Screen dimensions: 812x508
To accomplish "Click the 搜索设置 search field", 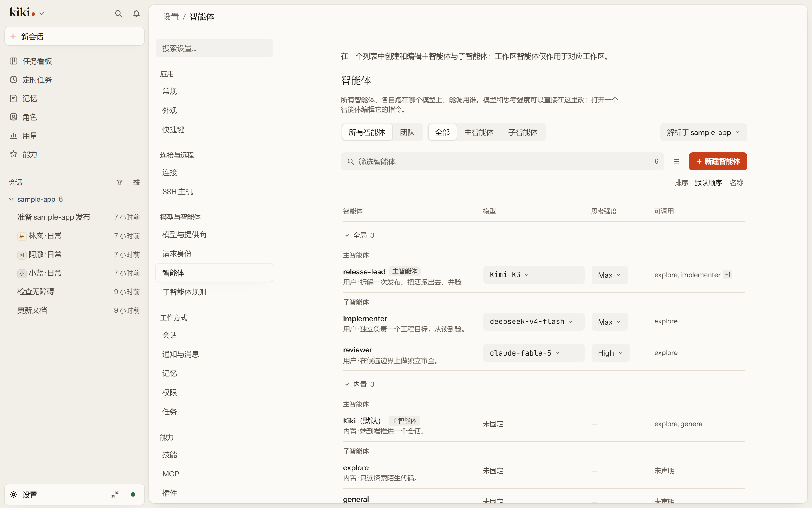I will point(214,48).
